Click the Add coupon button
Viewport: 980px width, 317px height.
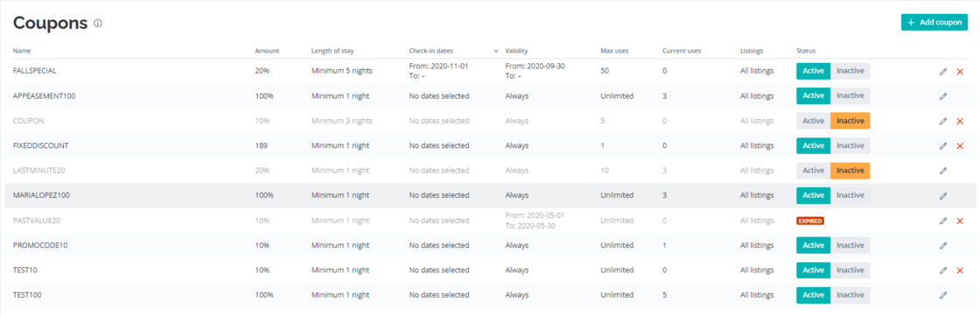[934, 23]
